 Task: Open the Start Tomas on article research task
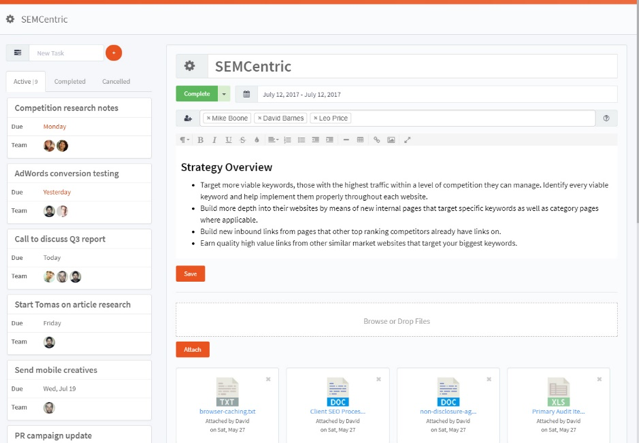(x=73, y=305)
